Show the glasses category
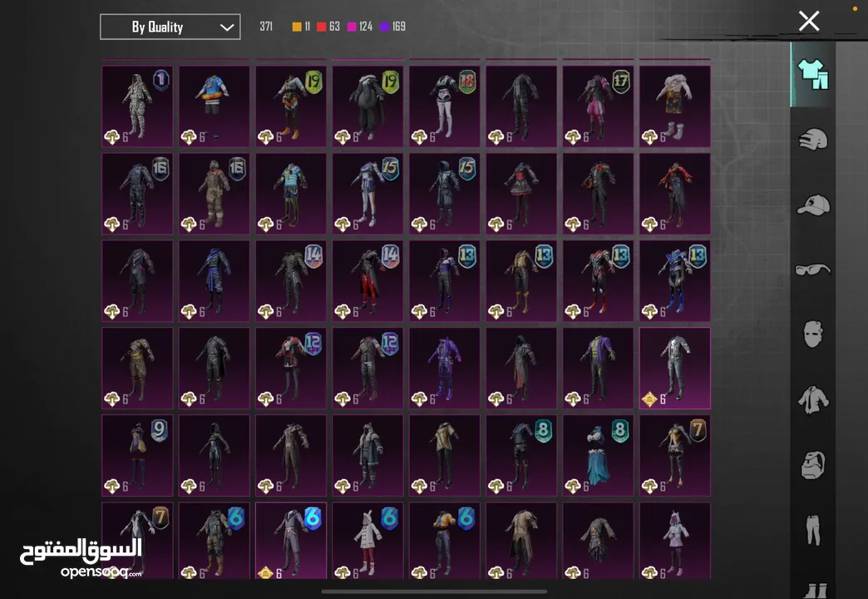Screen dimensions: 868x599 812,270
